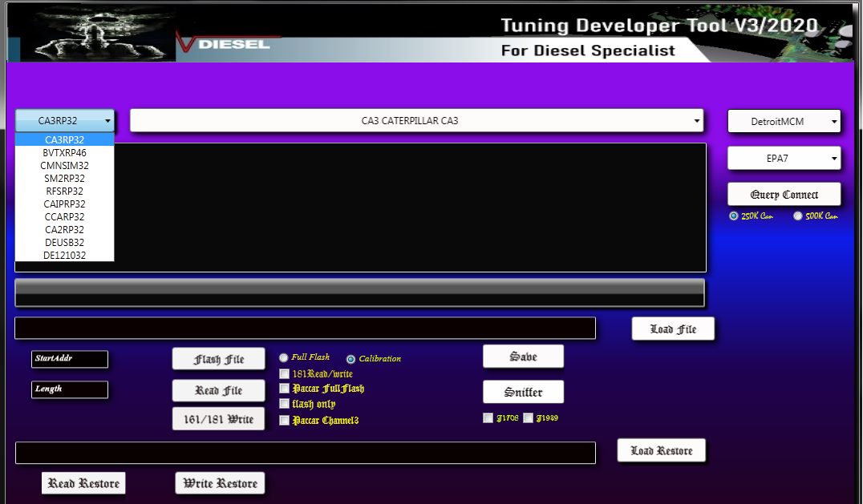The height and width of the screenshot is (504, 863).
Task: Click the StartAddr input field
Action: click(70, 359)
